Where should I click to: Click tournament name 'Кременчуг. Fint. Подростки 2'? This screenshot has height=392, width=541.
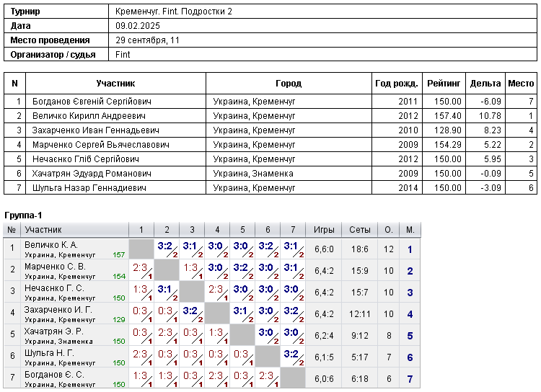click(174, 12)
